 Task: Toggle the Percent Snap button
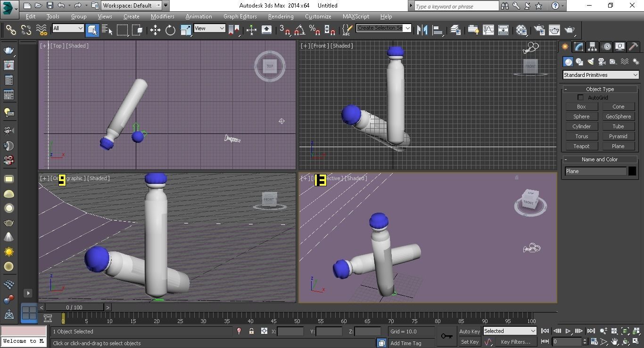[314, 30]
